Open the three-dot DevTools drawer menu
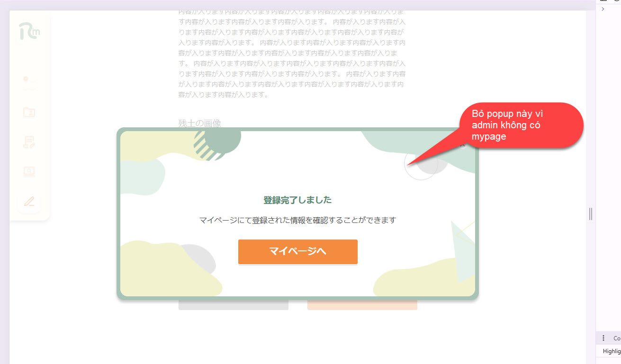Image resolution: width=621 pixels, height=364 pixels. [603, 338]
